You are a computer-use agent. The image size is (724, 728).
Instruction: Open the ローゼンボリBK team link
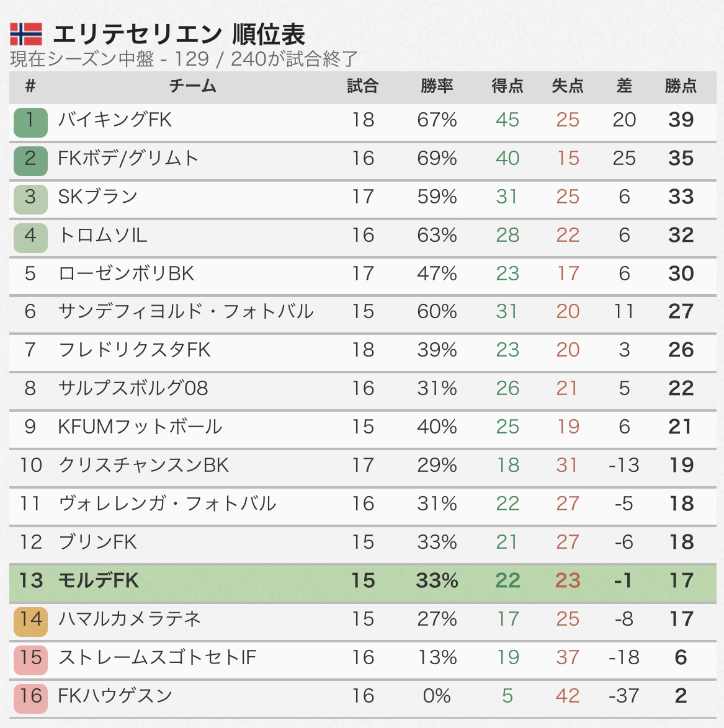click(x=126, y=273)
